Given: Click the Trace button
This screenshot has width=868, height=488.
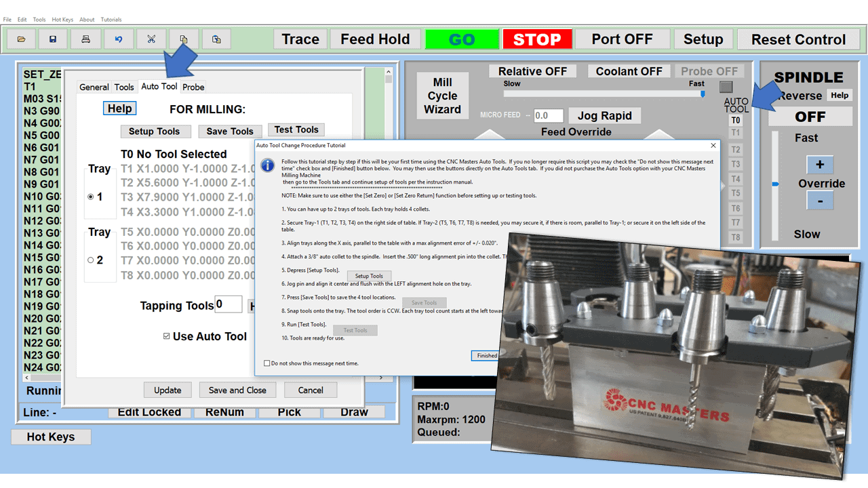Looking at the screenshot, I should pos(300,39).
